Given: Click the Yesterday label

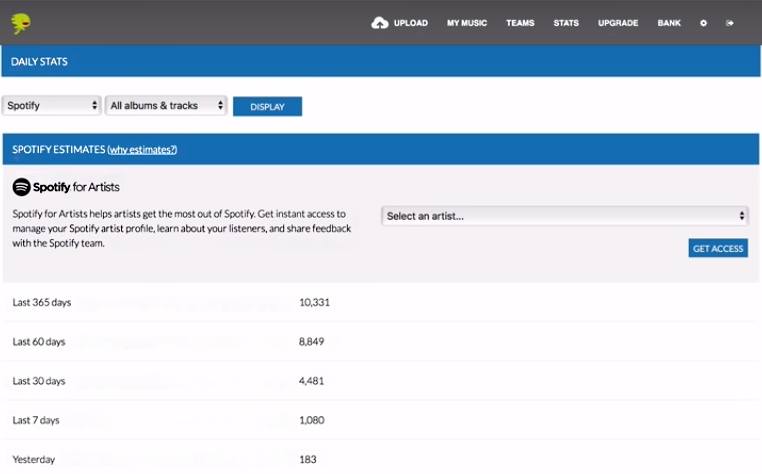Looking at the screenshot, I should (x=34, y=459).
